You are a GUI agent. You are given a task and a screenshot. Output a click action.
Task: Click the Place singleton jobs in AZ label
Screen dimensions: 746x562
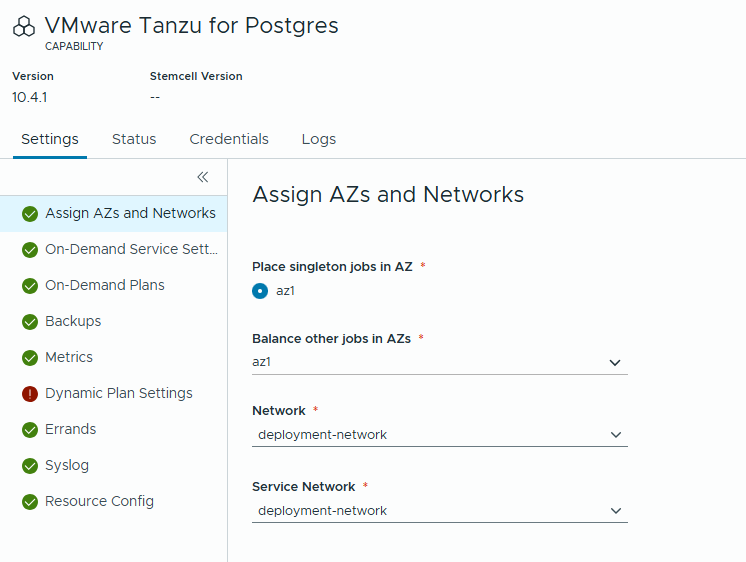(x=332, y=266)
